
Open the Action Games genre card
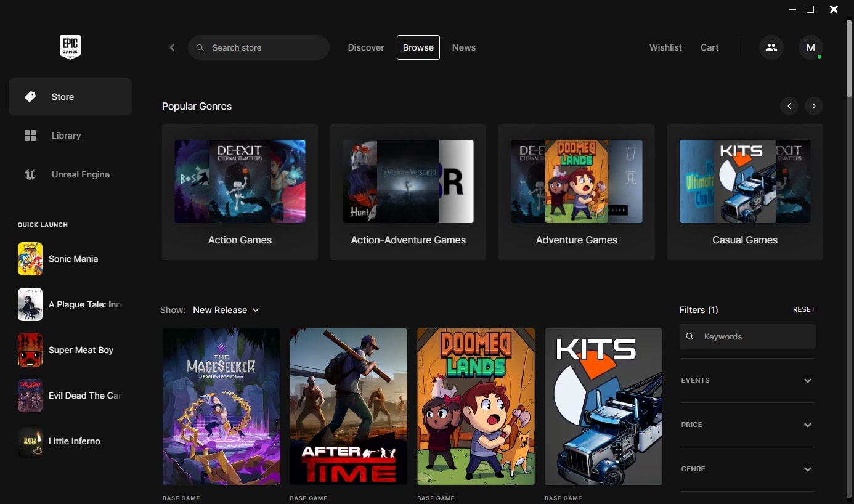point(240,192)
